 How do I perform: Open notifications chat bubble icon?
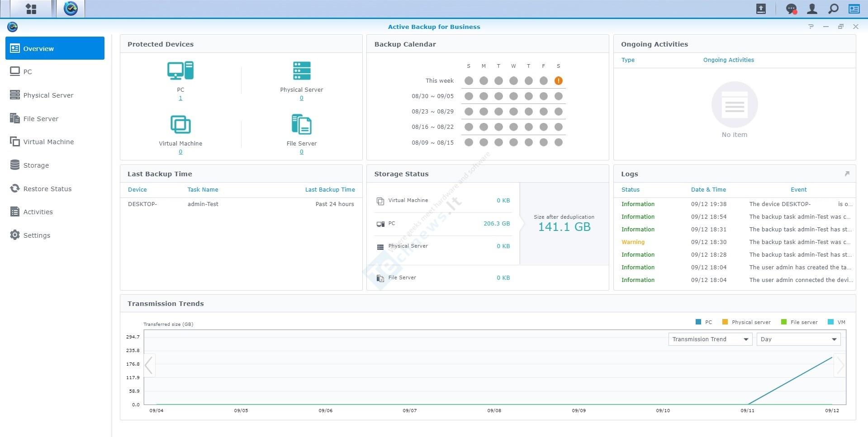(791, 9)
